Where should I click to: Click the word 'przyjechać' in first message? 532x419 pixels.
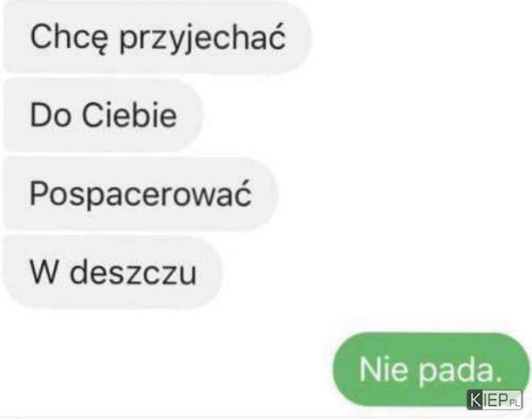202,38
